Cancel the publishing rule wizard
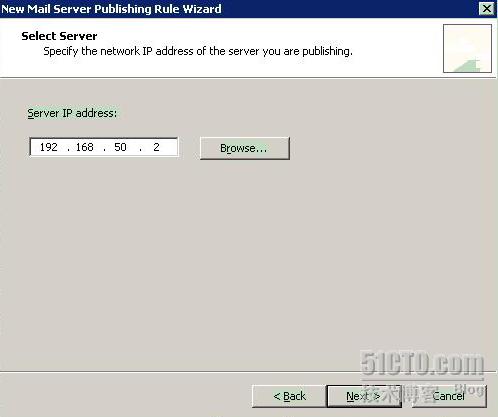This screenshot has height=417, width=498. 449,396
